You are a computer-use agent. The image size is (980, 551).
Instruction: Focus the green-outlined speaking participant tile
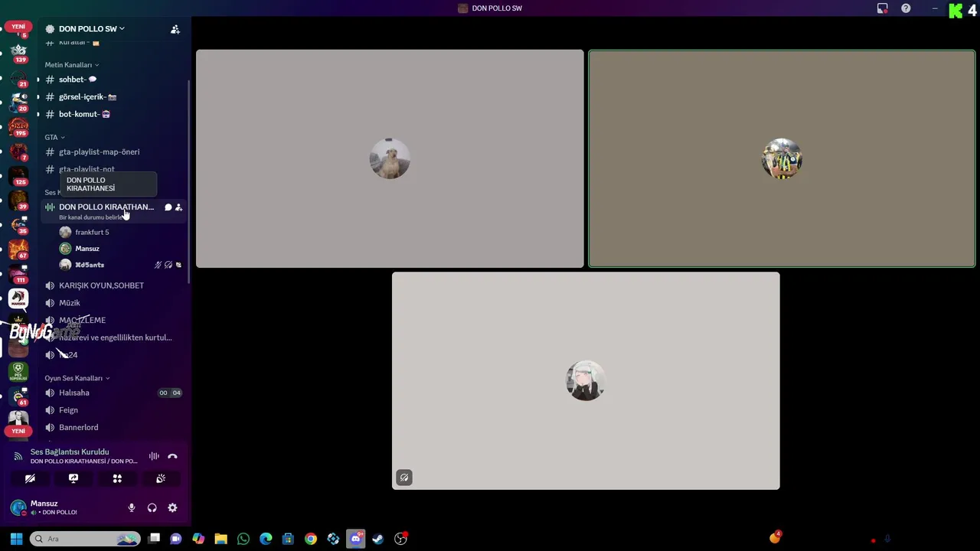coord(782,158)
